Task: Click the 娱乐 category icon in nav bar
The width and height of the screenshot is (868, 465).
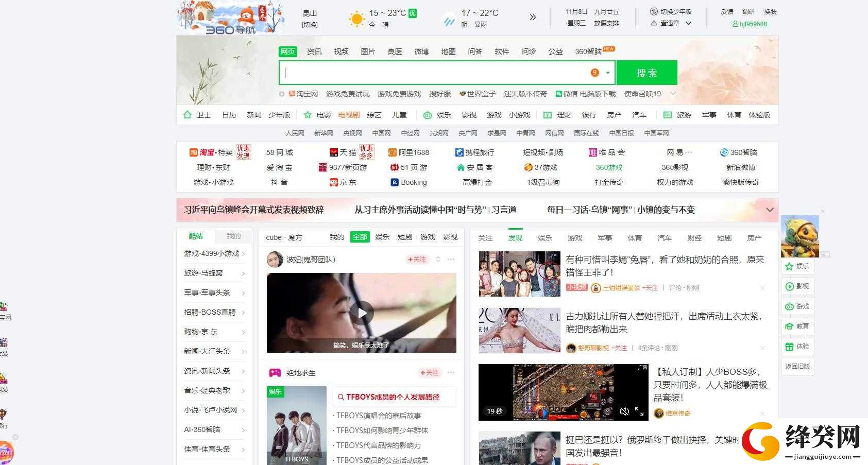Action: (x=427, y=115)
